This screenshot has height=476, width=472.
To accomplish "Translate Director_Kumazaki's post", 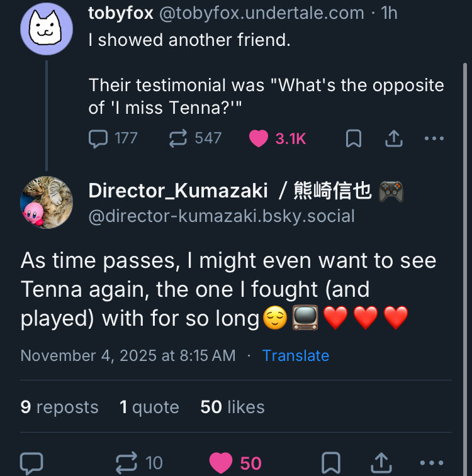I will [295, 355].
